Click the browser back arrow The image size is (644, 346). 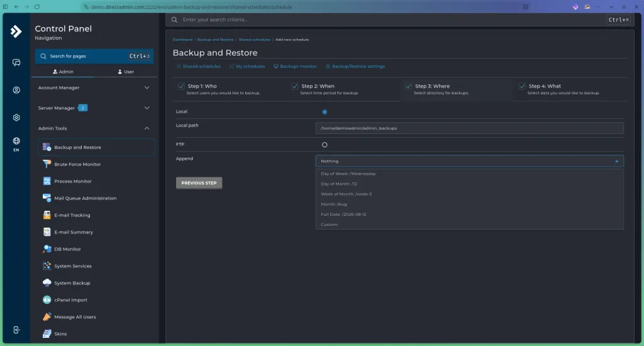point(16,7)
